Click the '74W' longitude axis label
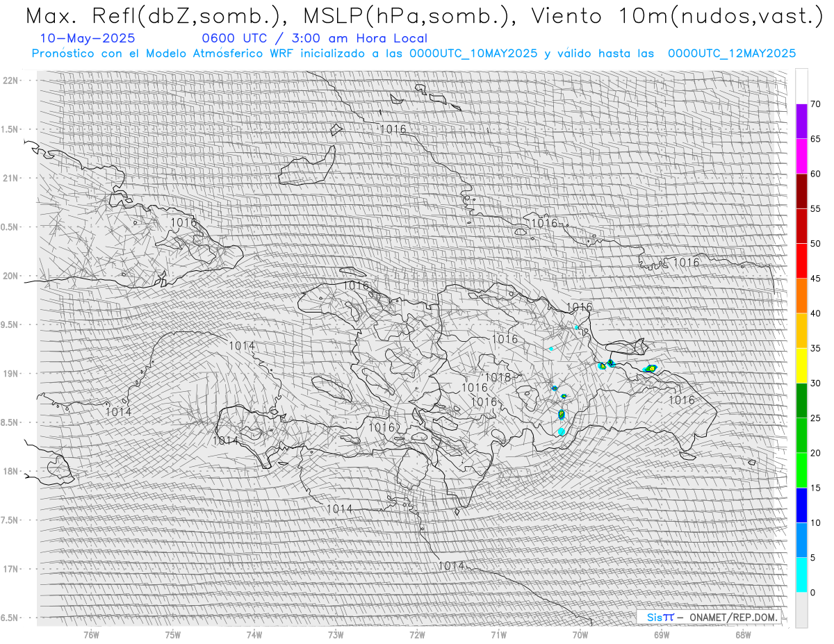 click(x=254, y=635)
